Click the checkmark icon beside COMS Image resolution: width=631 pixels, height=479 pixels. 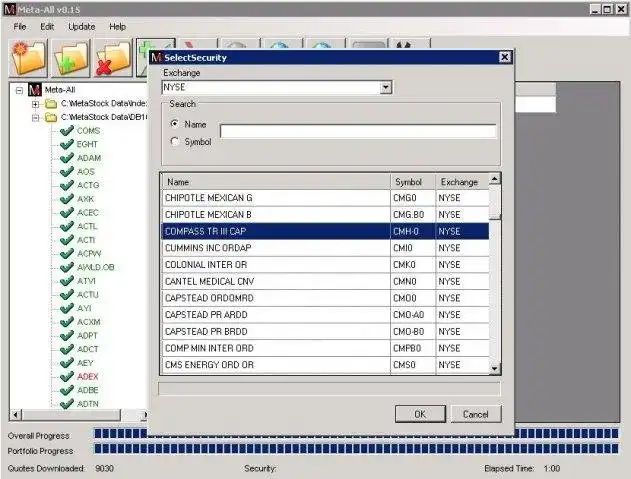click(x=66, y=130)
